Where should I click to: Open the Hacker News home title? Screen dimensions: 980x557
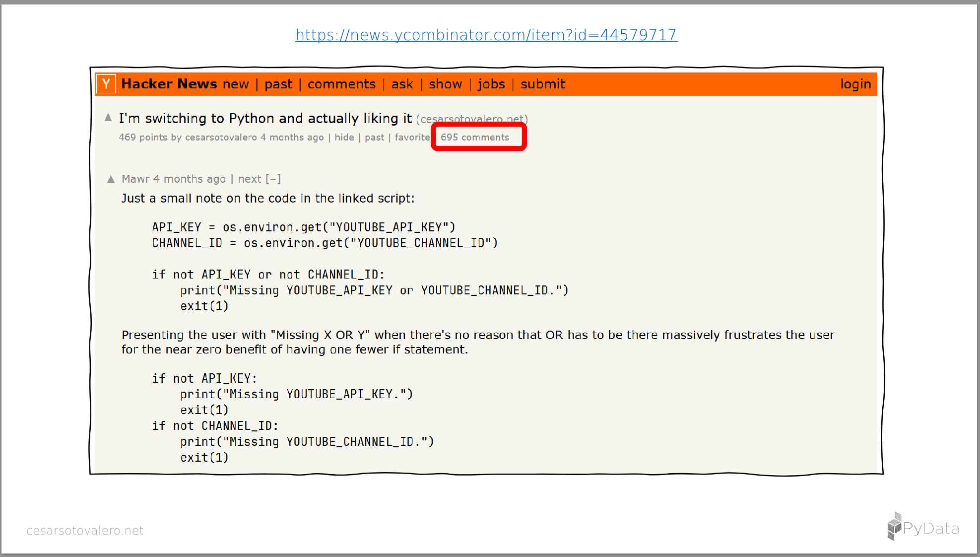pyautogui.click(x=169, y=84)
